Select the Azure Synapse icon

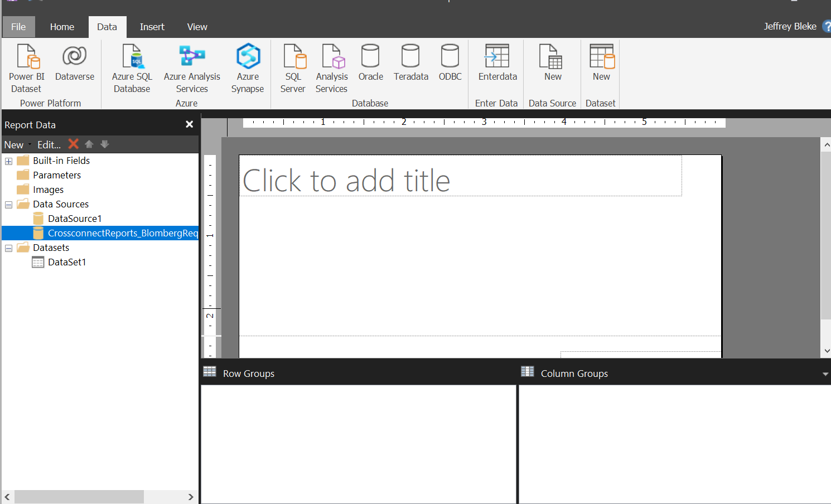click(x=248, y=56)
